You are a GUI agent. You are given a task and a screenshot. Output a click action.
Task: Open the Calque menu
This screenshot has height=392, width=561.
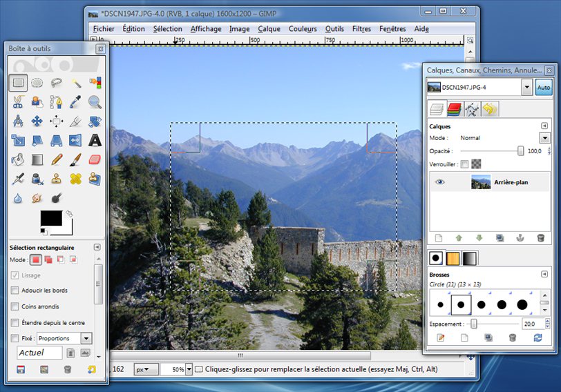click(x=269, y=29)
